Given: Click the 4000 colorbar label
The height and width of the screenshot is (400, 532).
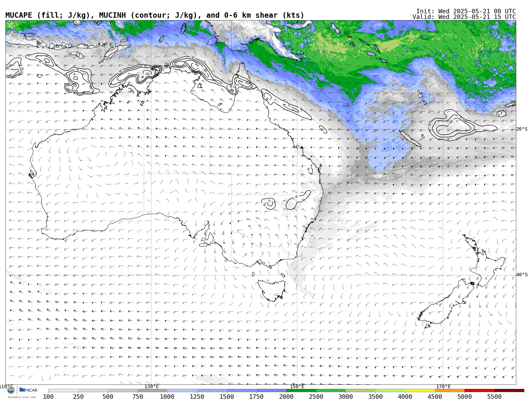Looking at the screenshot, I should click(x=405, y=397).
